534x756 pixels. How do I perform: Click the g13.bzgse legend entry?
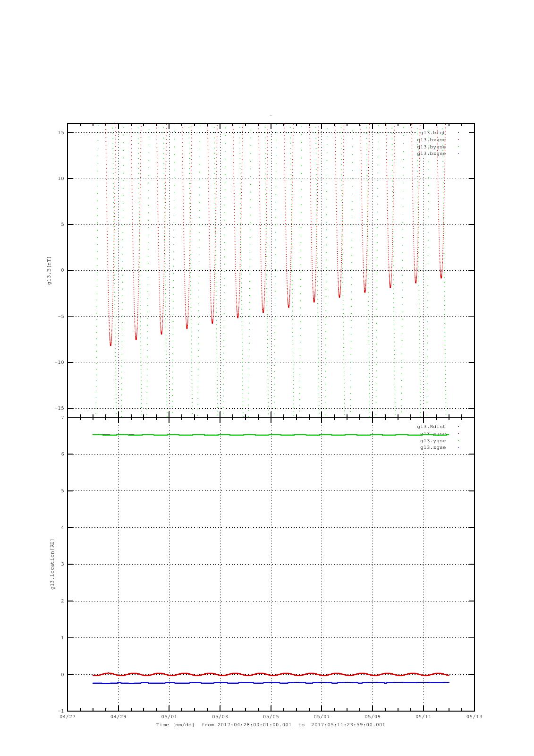(x=431, y=154)
